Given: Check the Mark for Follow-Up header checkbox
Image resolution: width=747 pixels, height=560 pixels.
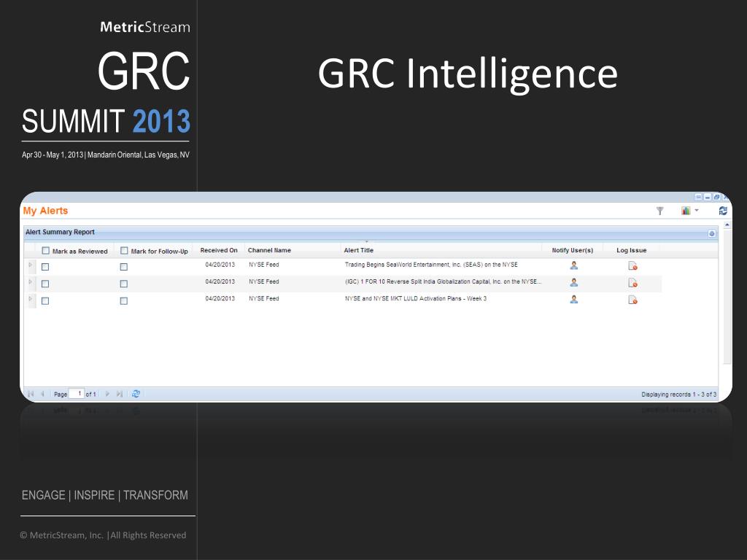Looking at the screenshot, I should point(124,251).
